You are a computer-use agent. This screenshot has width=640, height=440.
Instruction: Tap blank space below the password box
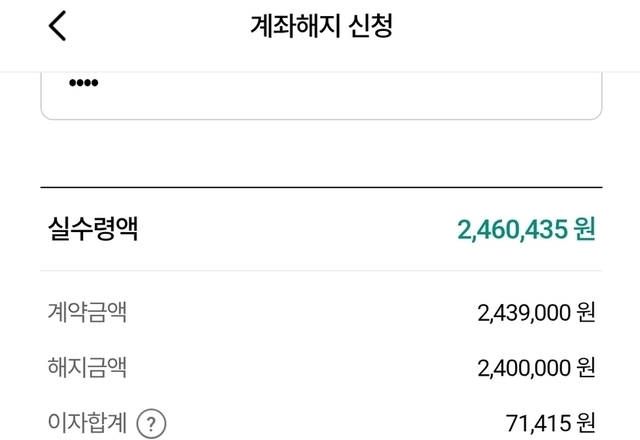(321, 153)
